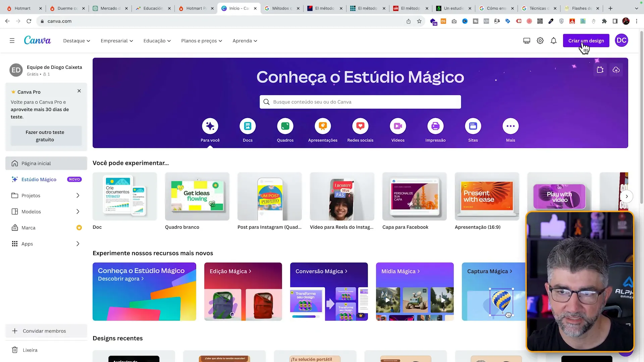Image resolution: width=644 pixels, height=362 pixels.
Task: Open the Mais category icon
Action: pos(511,126)
